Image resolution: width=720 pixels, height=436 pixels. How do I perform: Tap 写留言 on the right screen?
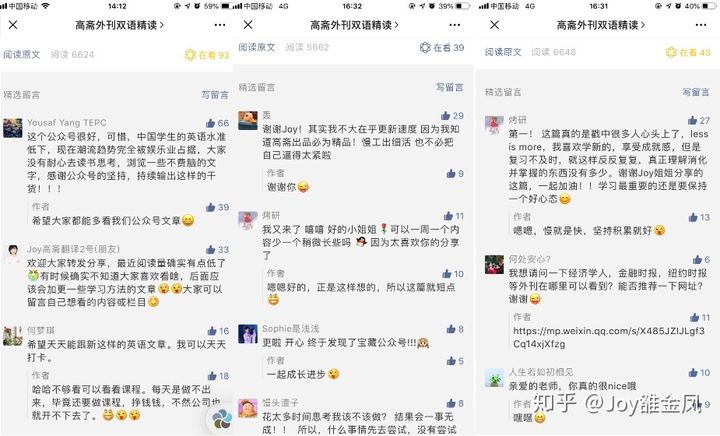click(x=696, y=92)
